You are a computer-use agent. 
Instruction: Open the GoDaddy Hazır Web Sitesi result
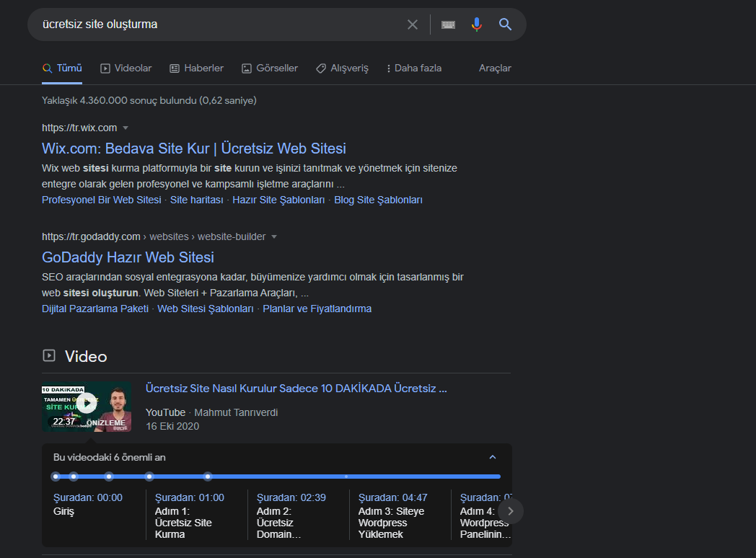tap(128, 257)
